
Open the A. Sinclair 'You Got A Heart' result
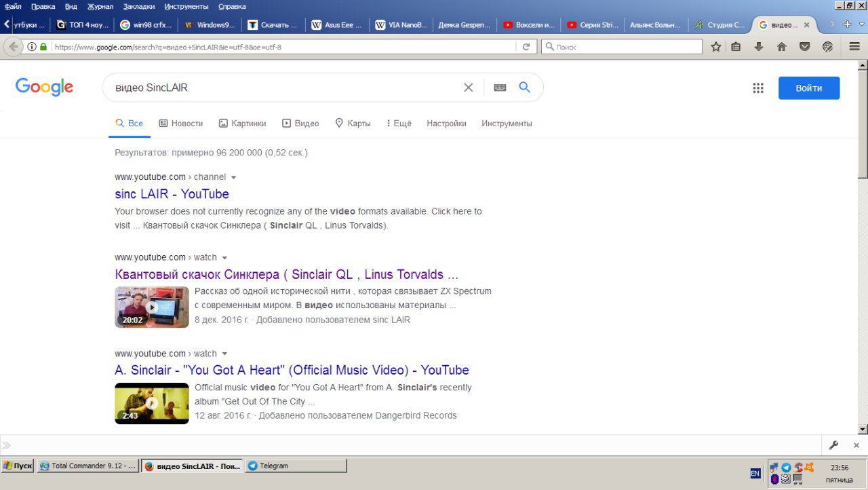click(292, 370)
